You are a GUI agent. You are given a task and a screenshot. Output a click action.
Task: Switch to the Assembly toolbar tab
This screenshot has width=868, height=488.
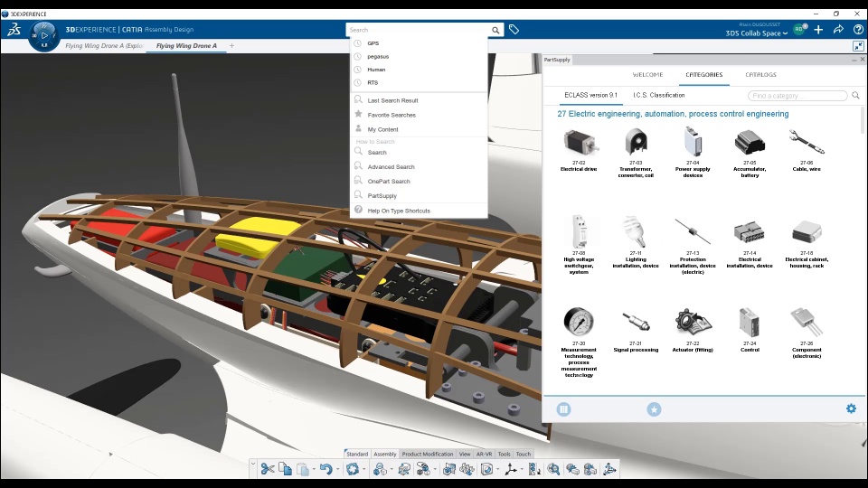(385, 454)
